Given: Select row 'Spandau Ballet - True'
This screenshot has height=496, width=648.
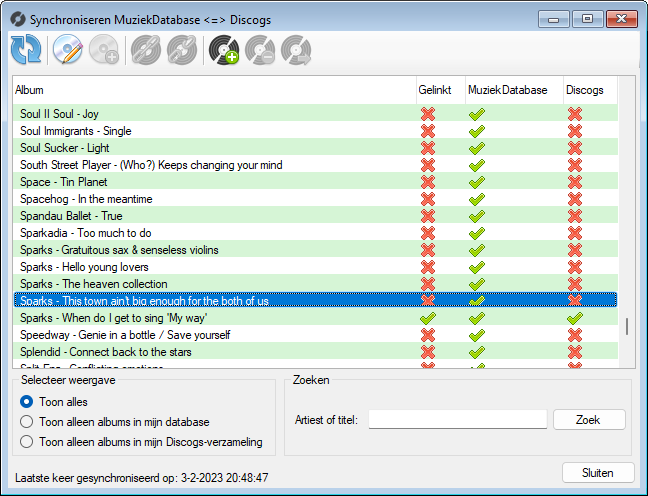Looking at the screenshot, I should click(316, 216).
